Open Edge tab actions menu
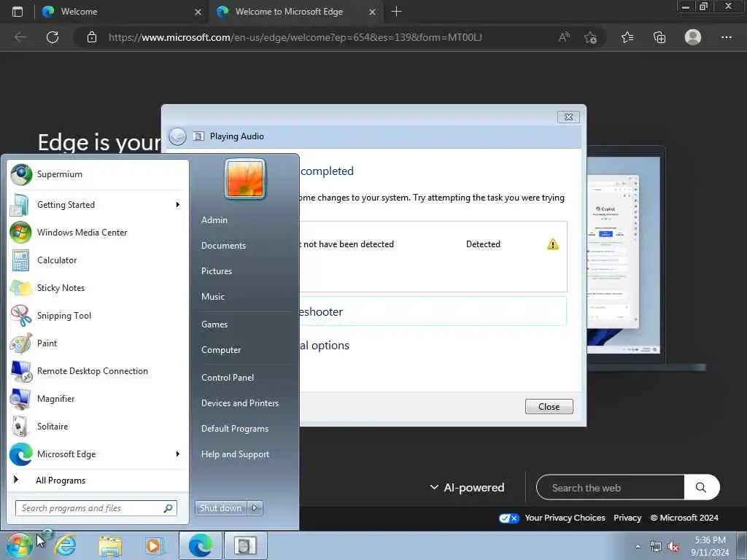 tap(18, 12)
